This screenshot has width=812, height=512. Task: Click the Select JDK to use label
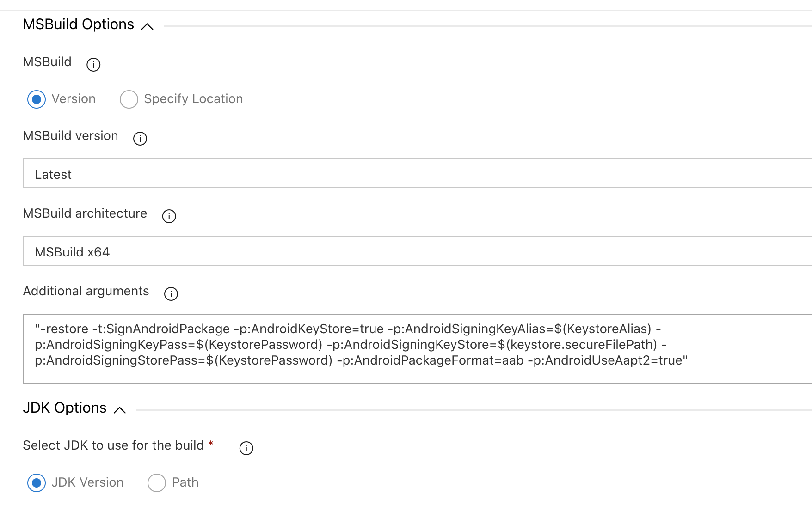113,445
